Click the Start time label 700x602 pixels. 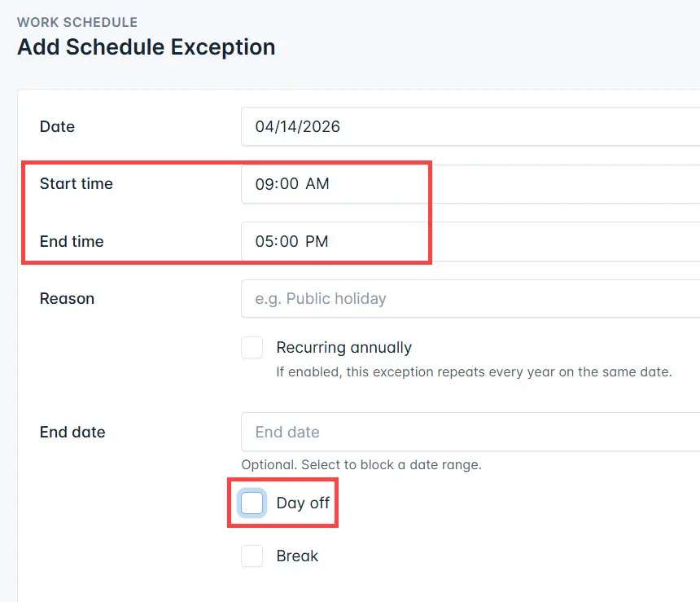[x=77, y=184]
